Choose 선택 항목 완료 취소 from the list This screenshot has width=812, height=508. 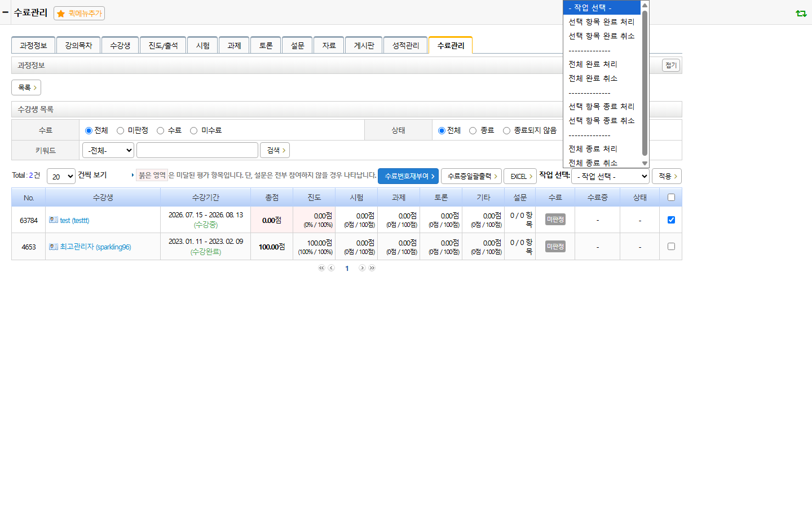point(602,36)
